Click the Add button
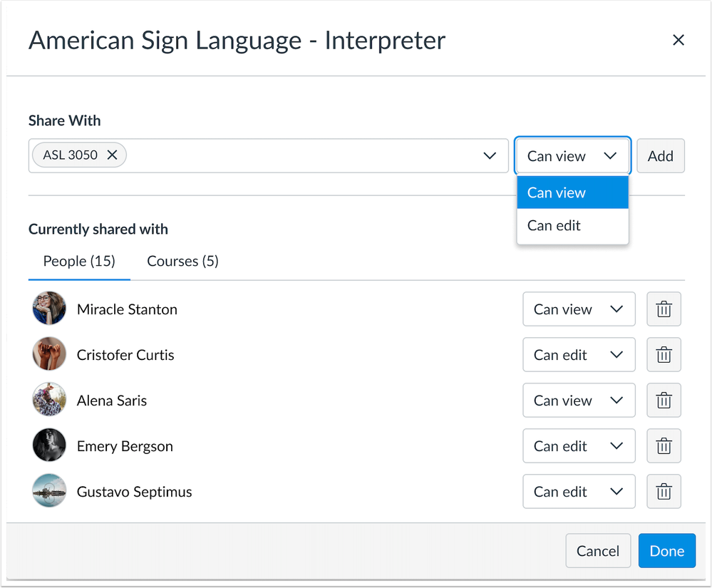Image resolution: width=712 pixels, height=588 pixels. pos(660,156)
